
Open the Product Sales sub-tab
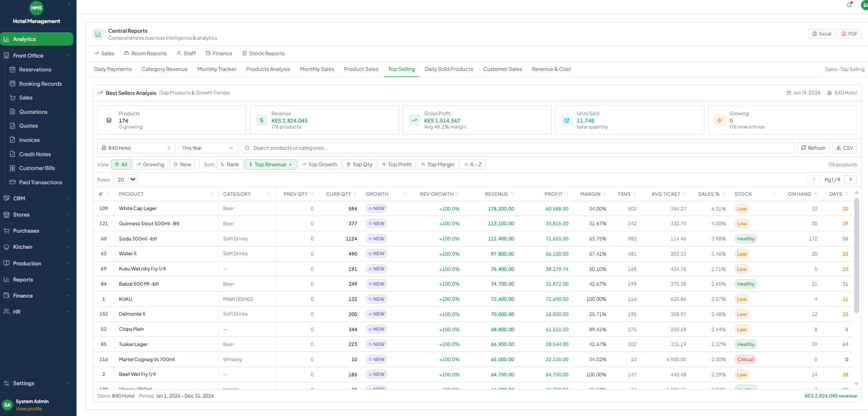click(361, 69)
